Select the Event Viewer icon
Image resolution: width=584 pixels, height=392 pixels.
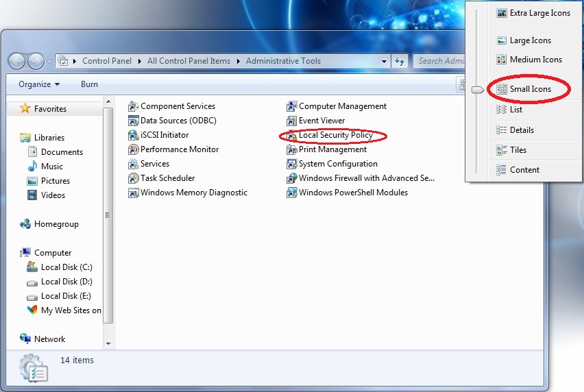(291, 121)
